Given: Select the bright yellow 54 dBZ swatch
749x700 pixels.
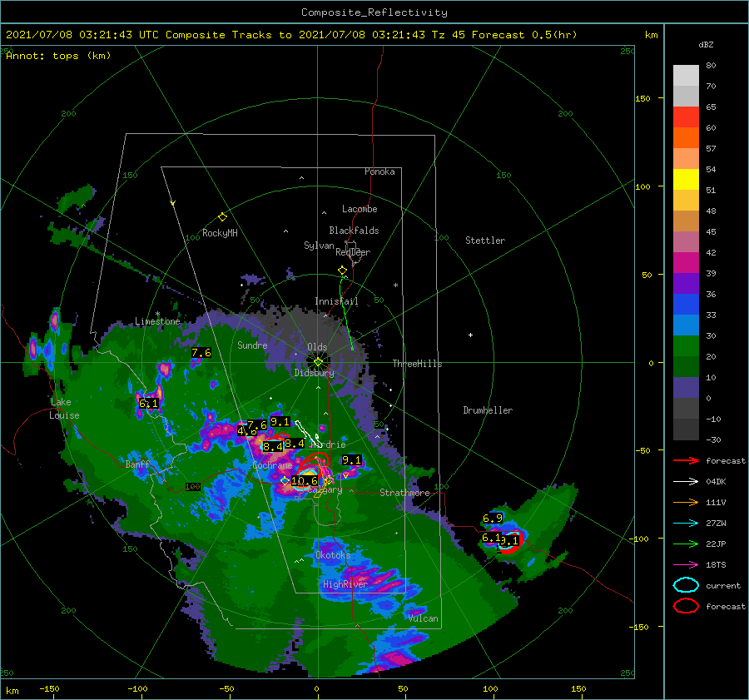Looking at the screenshot, I should (686, 179).
